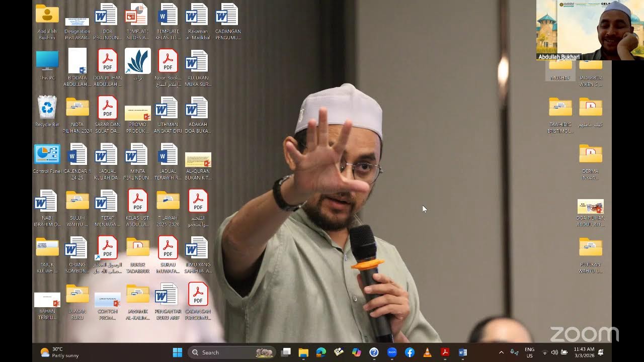The height and width of the screenshot is (362, 644).
Task: Show hidden system tray icons
Action: [x=501, y=352]
